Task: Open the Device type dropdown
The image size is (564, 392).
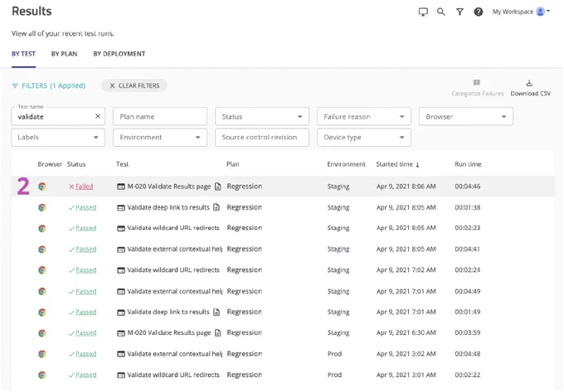Action: pos(364,138)
